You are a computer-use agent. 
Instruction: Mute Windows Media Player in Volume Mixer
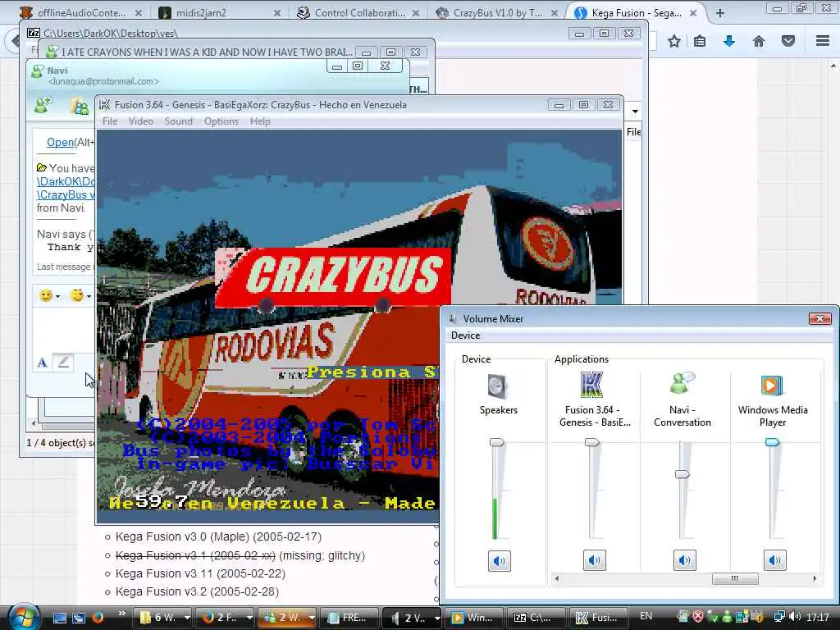click(774, 560)
